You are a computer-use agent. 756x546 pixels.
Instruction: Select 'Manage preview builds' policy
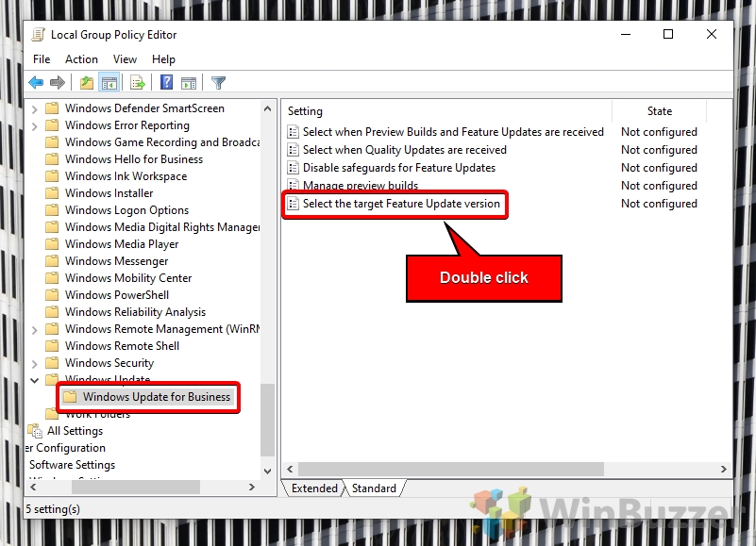(x=361, y=185)
